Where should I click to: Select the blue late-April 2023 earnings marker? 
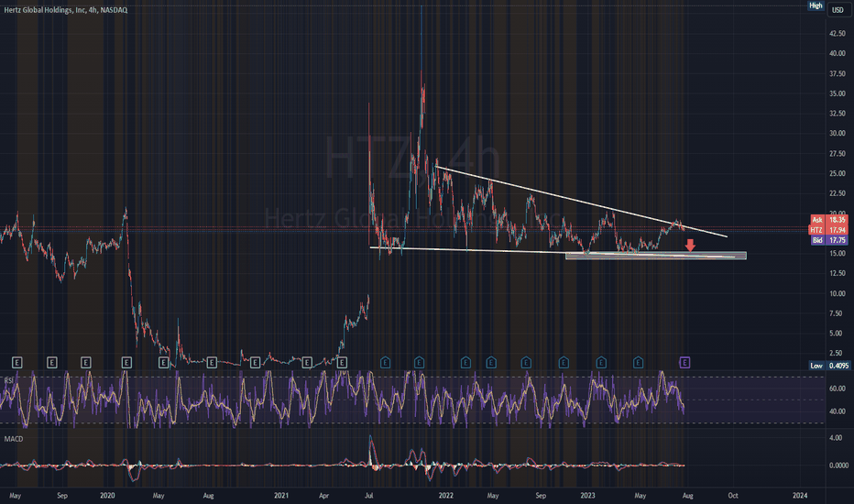[638, 362]
